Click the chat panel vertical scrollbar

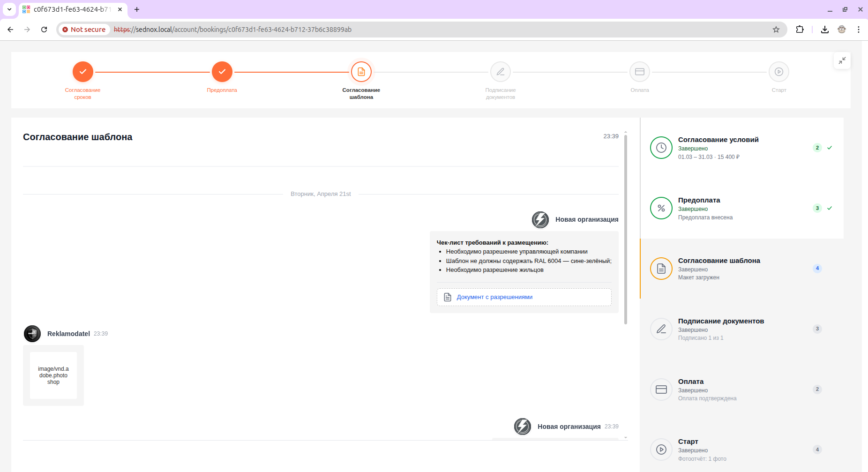tap(626, 230)
